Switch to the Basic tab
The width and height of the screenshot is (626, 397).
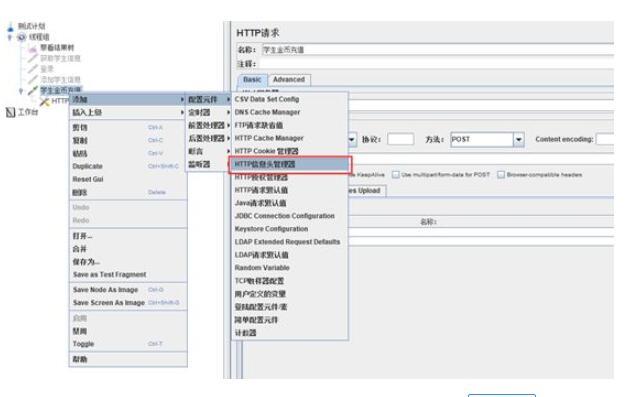(x=252, y=79)
